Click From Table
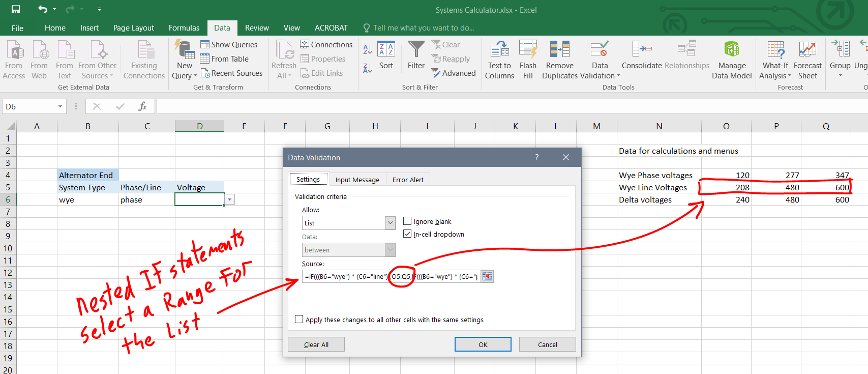 [225, 59]
